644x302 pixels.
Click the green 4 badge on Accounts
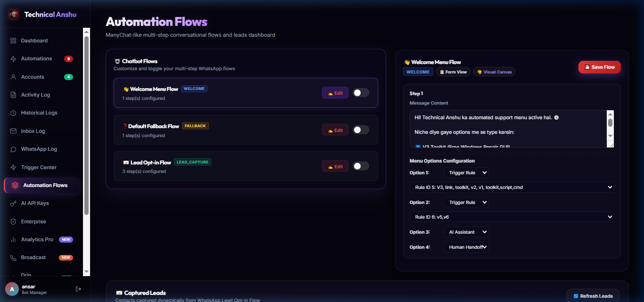[69, 77]
